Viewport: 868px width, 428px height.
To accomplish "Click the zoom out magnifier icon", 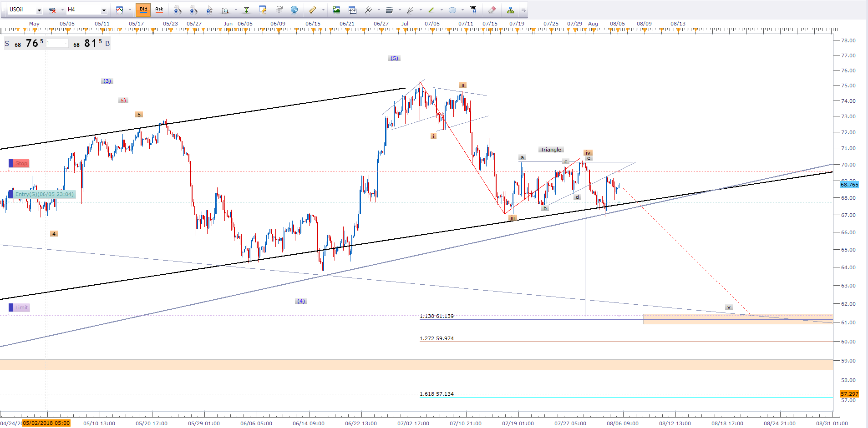I will [193, 10].
